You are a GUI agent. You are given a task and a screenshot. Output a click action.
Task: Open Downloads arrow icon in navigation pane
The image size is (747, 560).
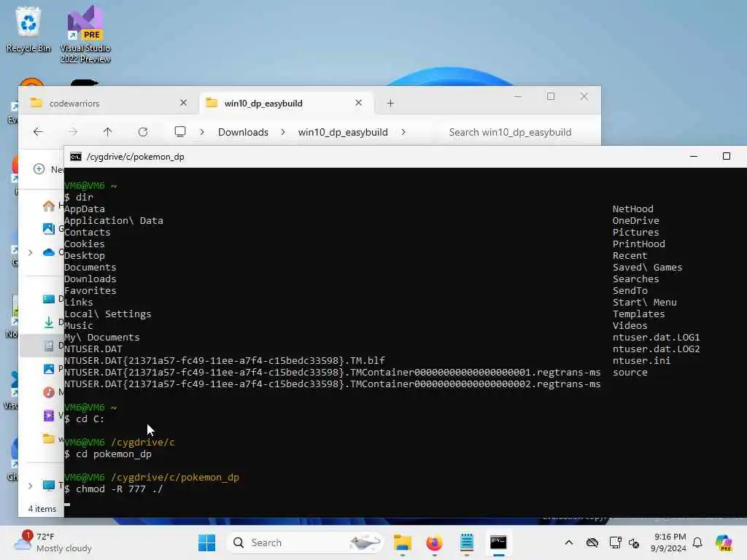[x=49, y=322]
